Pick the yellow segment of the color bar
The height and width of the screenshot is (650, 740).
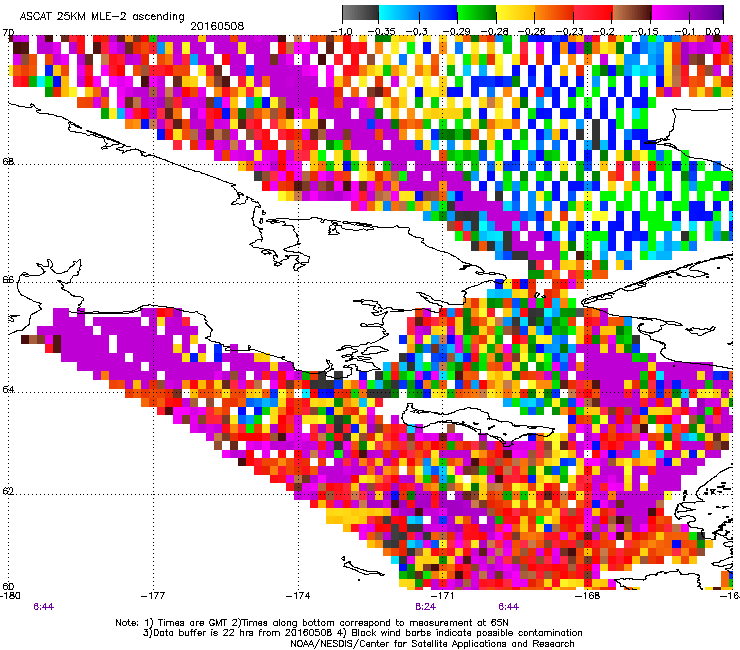coord(515,13)
